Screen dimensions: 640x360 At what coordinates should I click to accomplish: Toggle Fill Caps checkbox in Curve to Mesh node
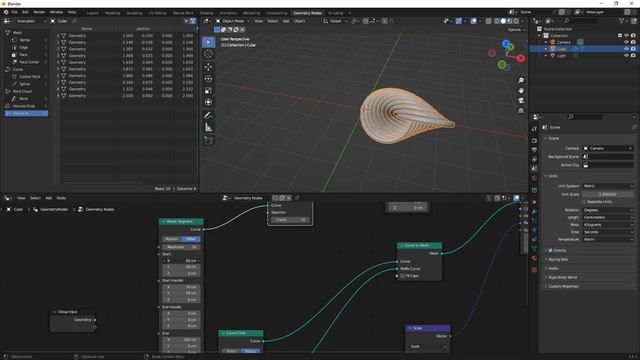coord(402,276)
